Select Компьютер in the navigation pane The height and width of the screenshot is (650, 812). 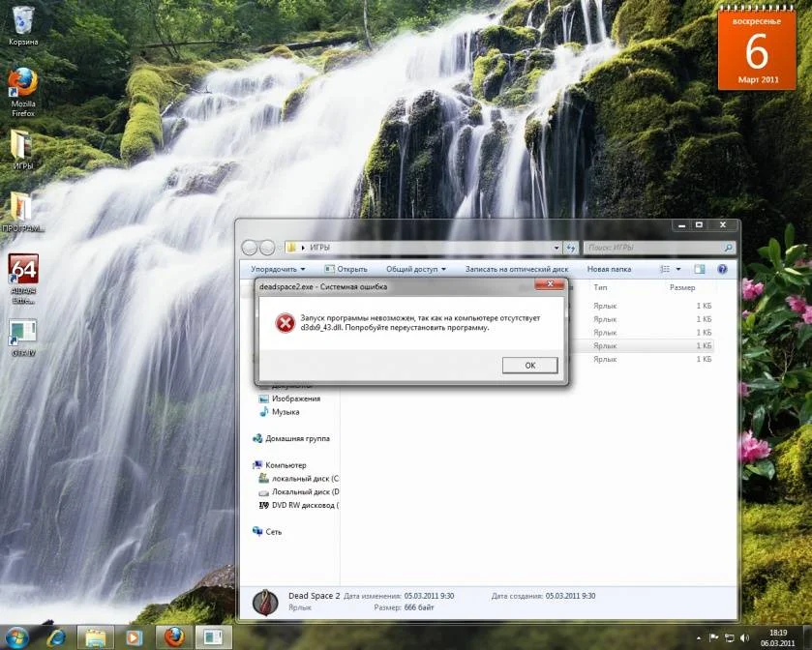coord(279,465)
